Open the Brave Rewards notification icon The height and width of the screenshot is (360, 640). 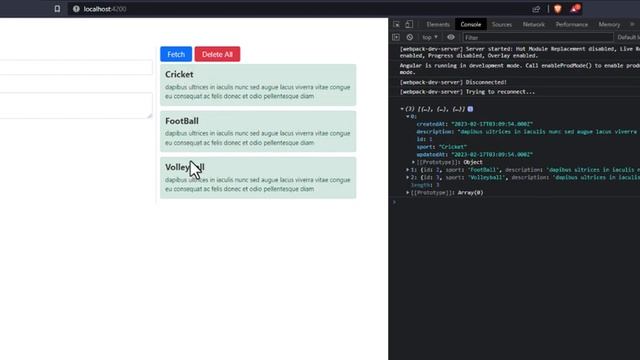point(575,9)
